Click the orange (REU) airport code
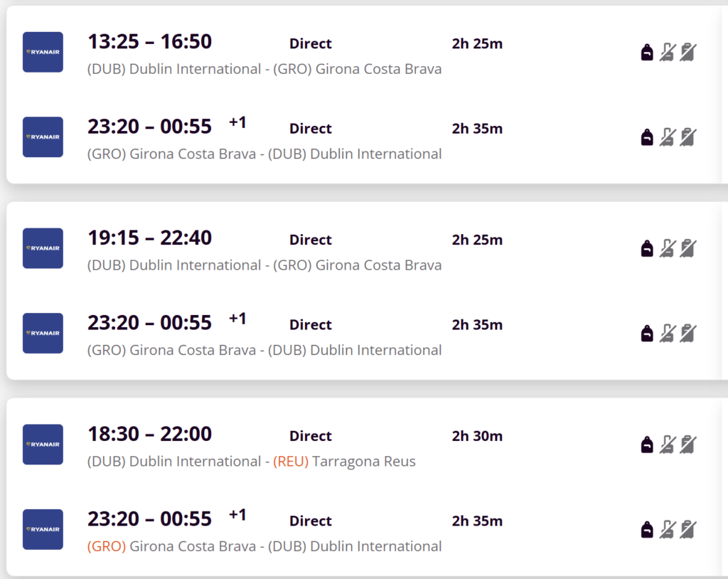 pos(291,462)
